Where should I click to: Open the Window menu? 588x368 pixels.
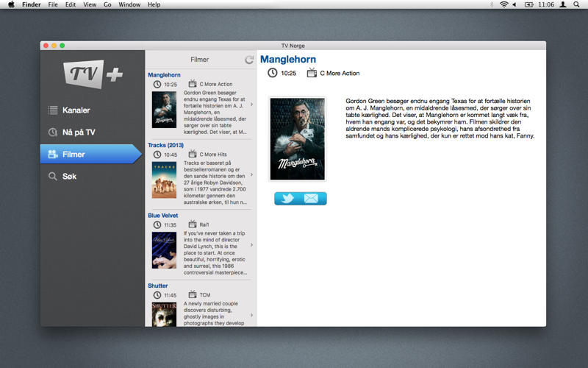coord(129,4)
